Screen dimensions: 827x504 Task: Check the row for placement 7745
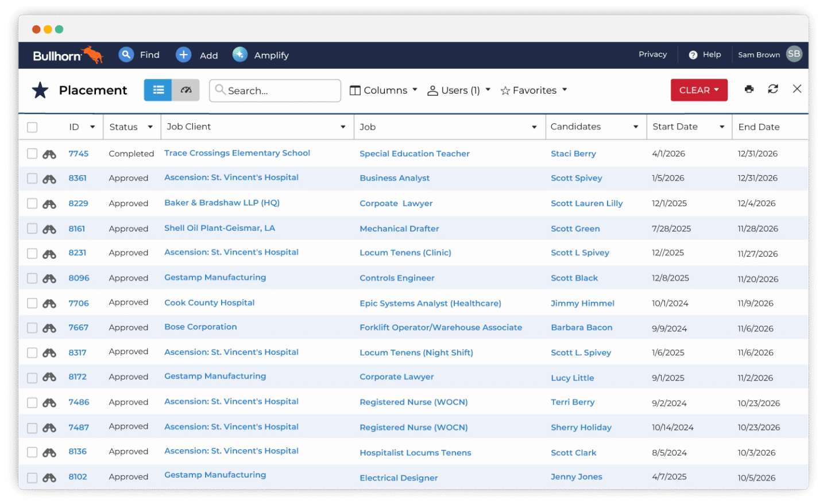tap(32, 153)
